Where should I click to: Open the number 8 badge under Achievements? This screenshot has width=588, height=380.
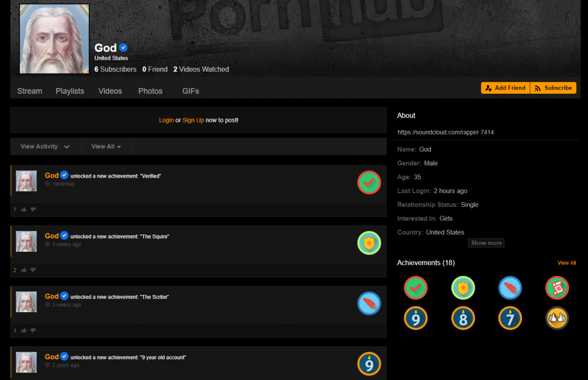click(x=463, y=318)
